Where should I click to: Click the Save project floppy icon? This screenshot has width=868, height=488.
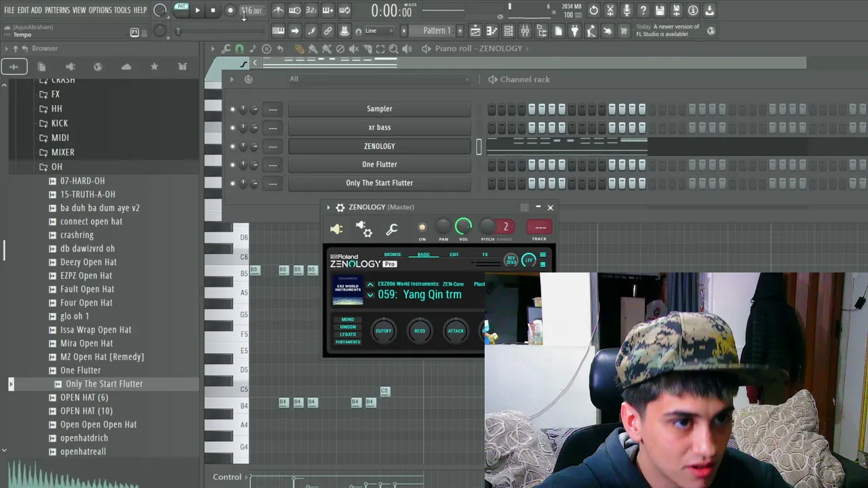point(660,10)
